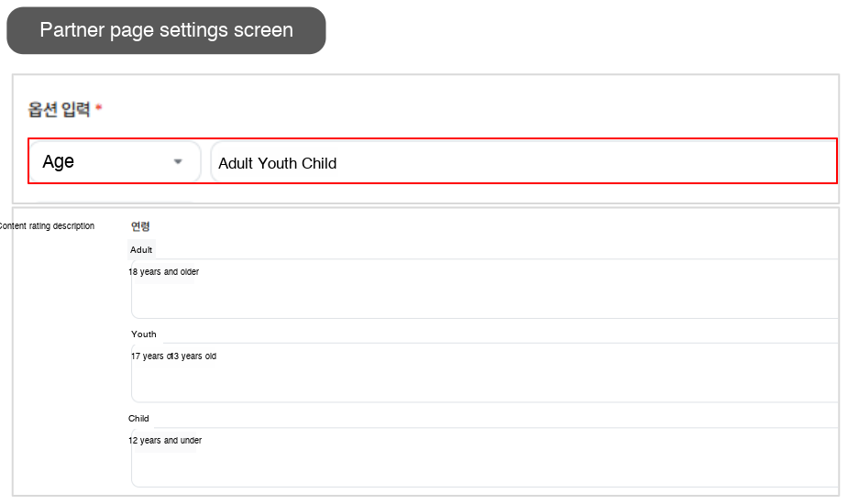
Task: Click into the Adult description text box
Action: click(x=485, y=289)
